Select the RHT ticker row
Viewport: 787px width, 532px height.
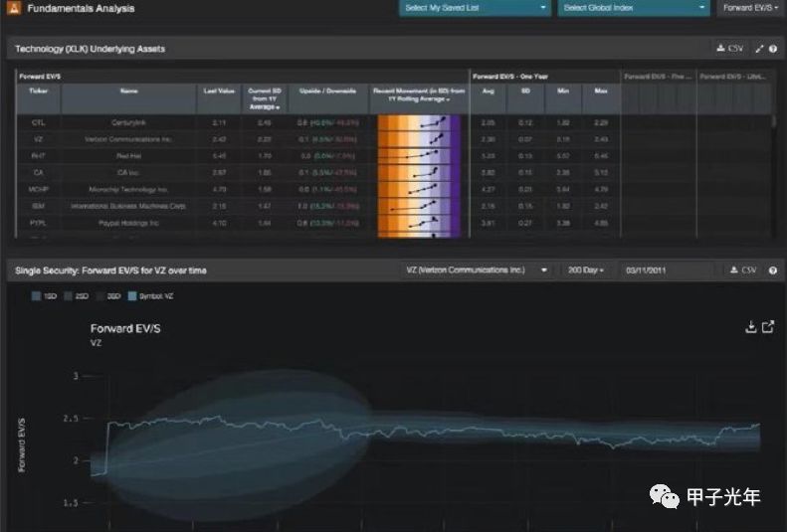point(39,156)
